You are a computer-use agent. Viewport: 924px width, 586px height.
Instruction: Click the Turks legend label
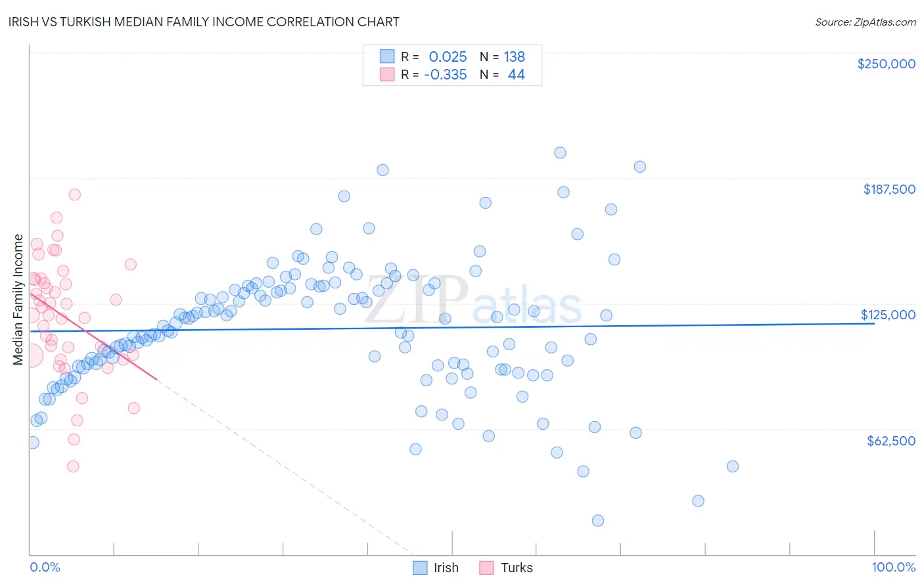[x=517, y=568]
